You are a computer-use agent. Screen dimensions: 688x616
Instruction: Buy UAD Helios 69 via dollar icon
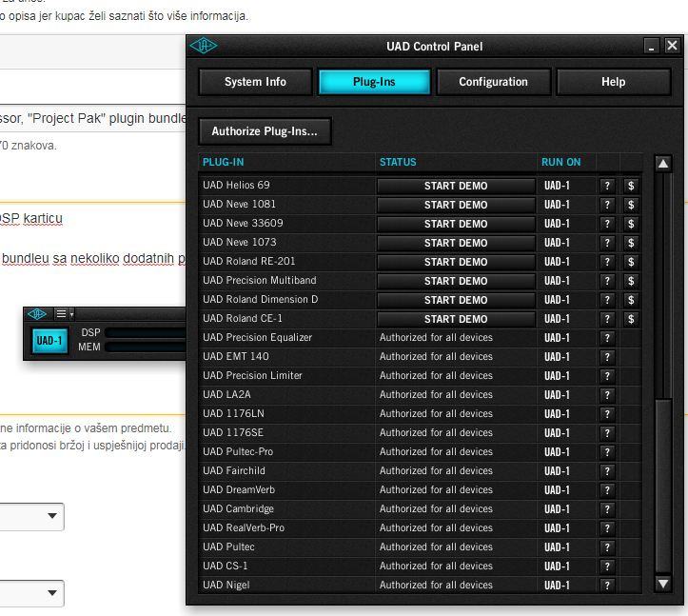[631, 186]
